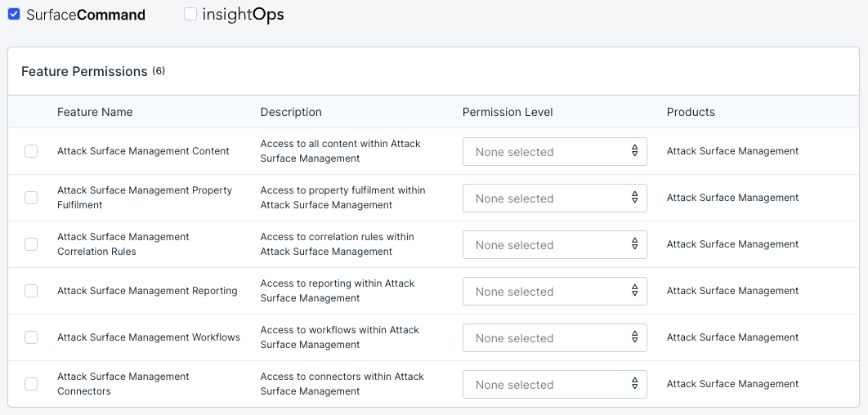Tick the Reporting feature checkbox

coord(31,291)
